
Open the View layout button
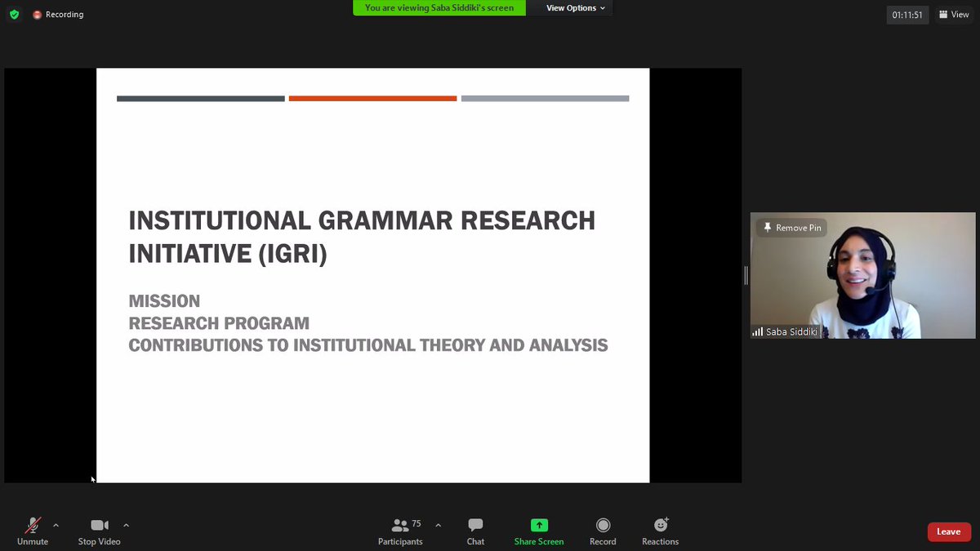pyautogui.click(x=954, y=15)
